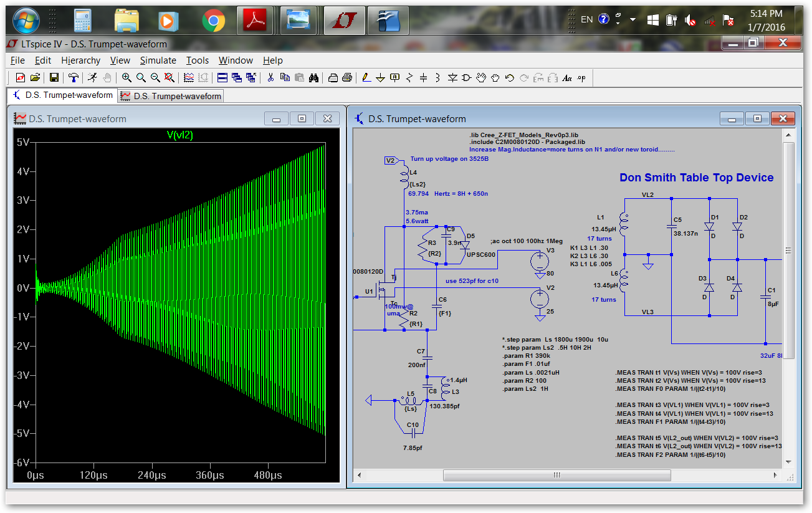
Task: Select the Drag closed-hand tool
Action: click(x=495, y=78)
